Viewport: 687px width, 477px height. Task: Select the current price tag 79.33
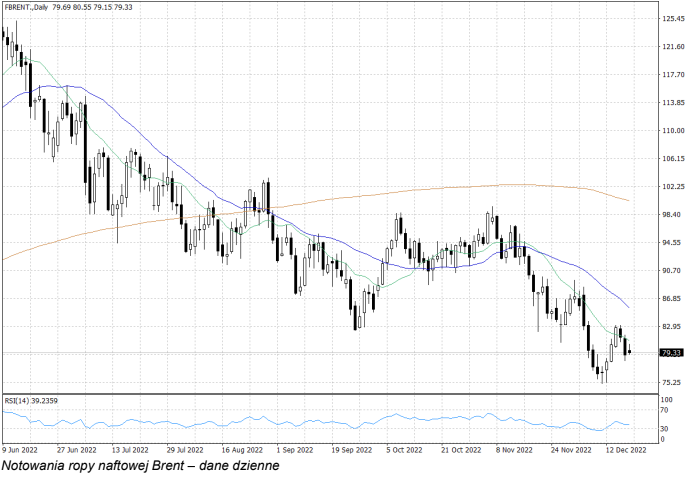(x=671, y=353)
